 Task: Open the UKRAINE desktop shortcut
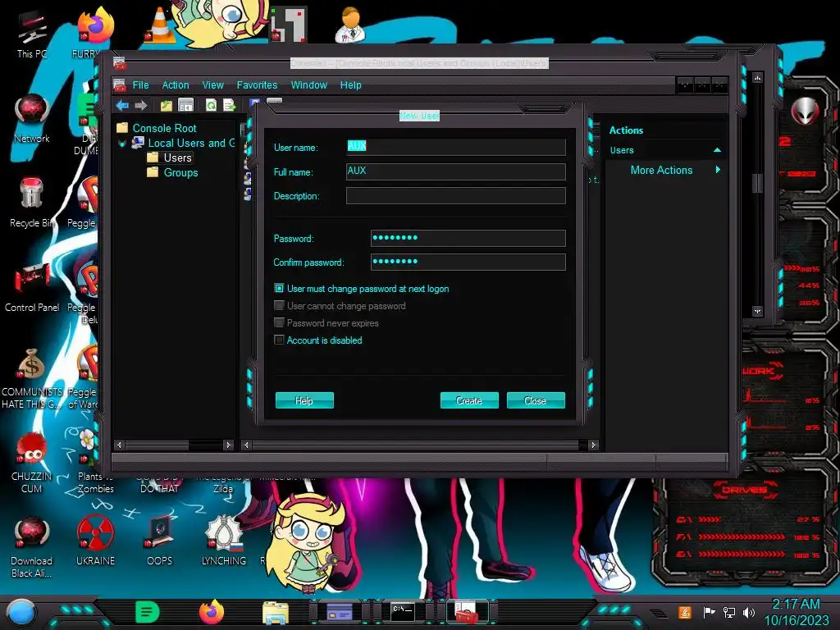point(95,541)
